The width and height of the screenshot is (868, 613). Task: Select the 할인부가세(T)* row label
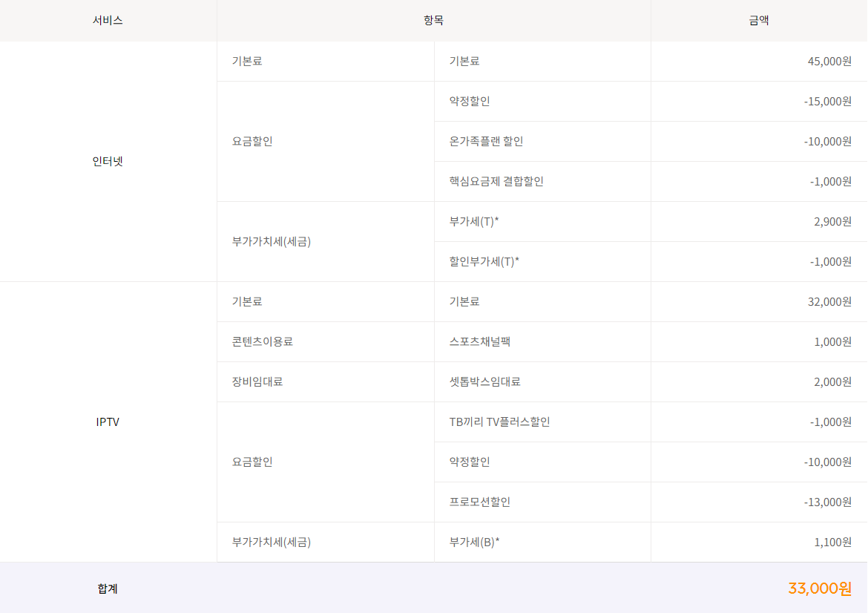tap(484, 261)
